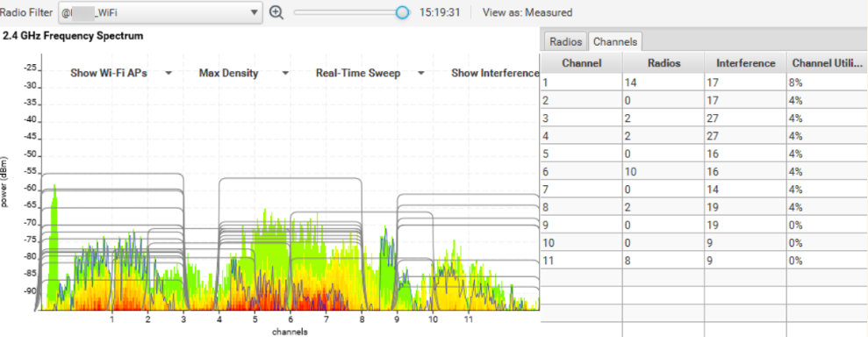This screenshot has width=868, height=337.
Task: Select the channel 10 table row
Action: point(704,242)
